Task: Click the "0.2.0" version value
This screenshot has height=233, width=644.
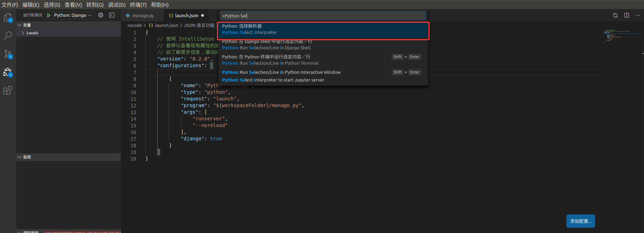Action: point(200,59)
